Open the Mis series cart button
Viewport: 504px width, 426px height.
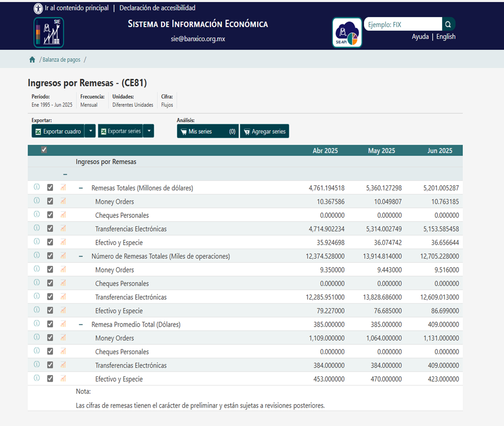tap(207, 132)
